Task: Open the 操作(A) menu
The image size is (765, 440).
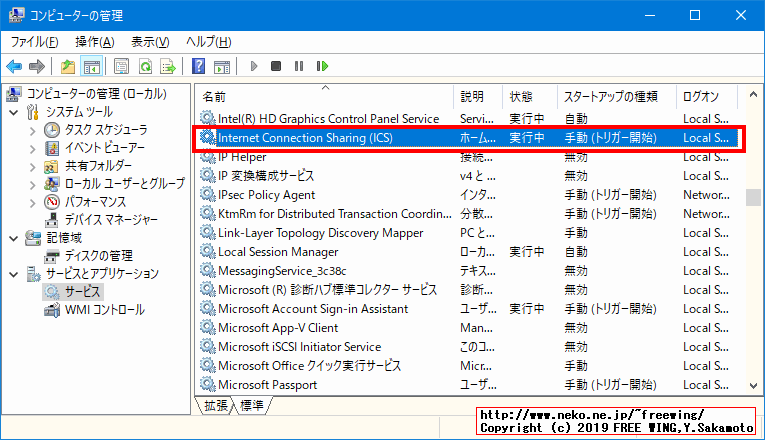Action: coord(95,42)
